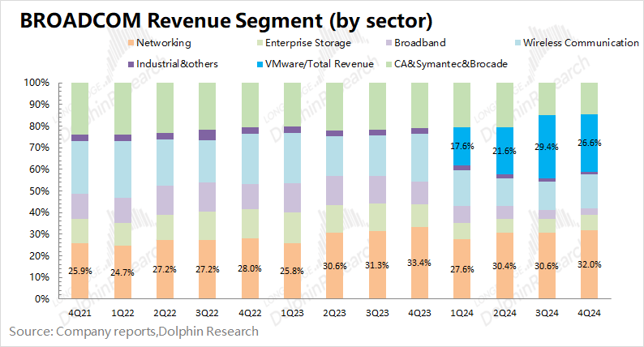Click the 24.7% label in 1Q22 bar
Image resolution: width=644 pixels, height=347 pixels.
122,272
